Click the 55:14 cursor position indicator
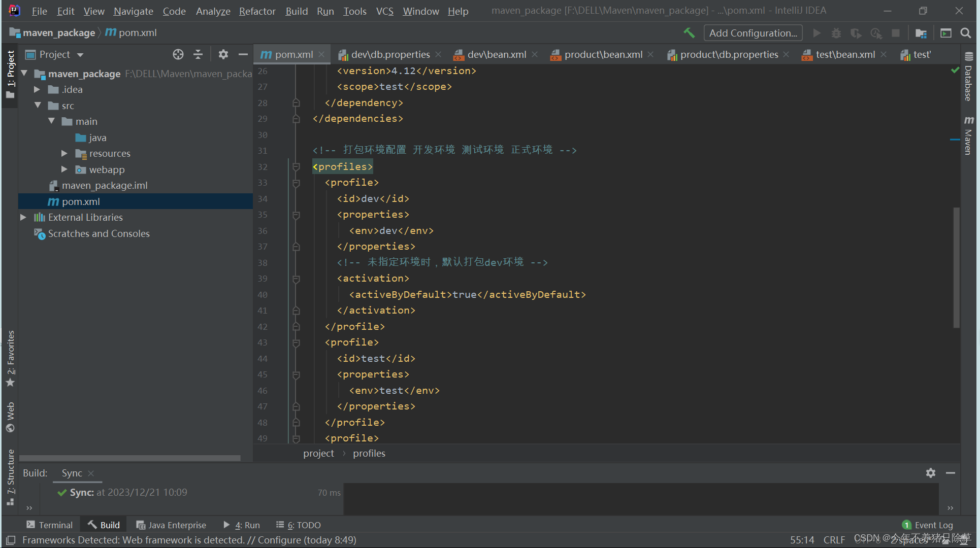Image resolution: width=980 pixels, height=548 pixels. pyautogui.click(x=802, y=540)
